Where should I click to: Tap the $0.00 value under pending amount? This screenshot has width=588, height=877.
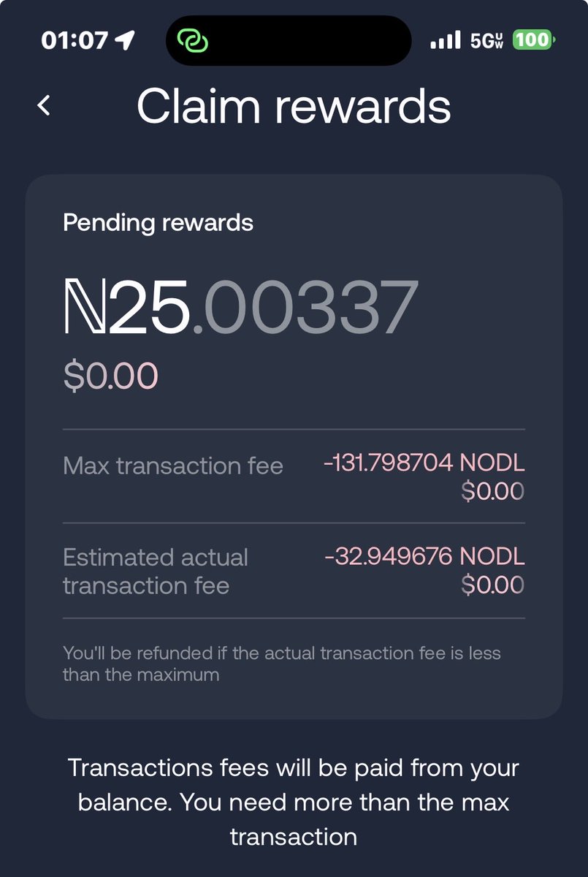110,376
